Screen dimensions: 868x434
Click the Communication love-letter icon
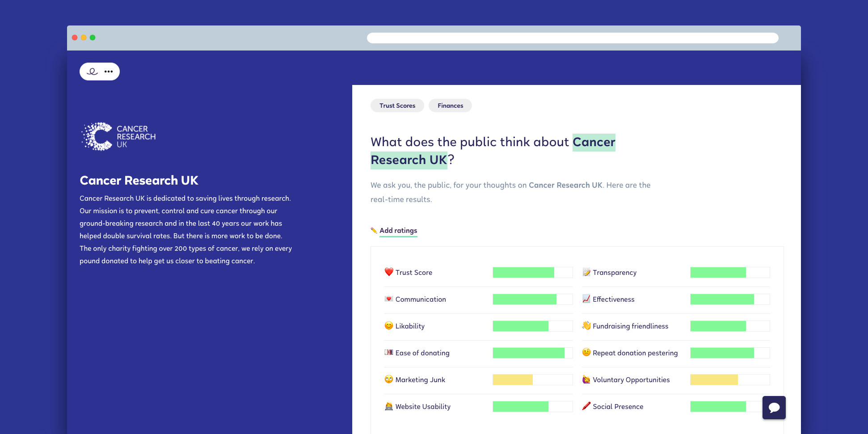tap(389, 299)
